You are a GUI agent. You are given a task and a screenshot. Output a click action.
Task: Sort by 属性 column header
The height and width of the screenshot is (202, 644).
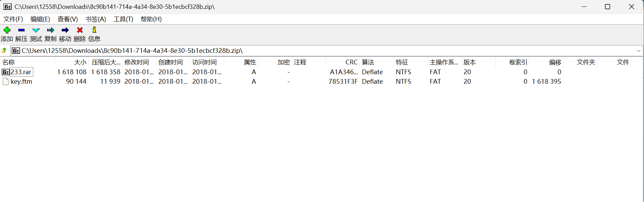click(241, 62)
